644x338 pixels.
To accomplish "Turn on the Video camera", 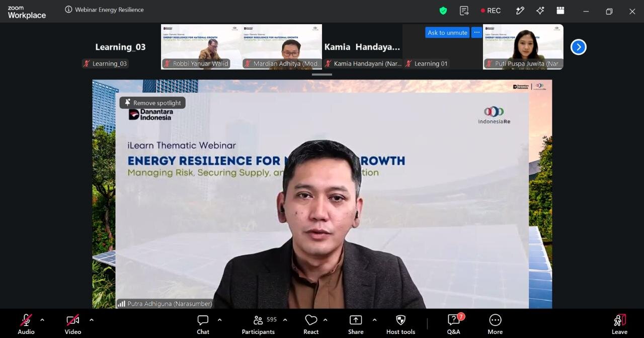I will (x=73, y=324).
